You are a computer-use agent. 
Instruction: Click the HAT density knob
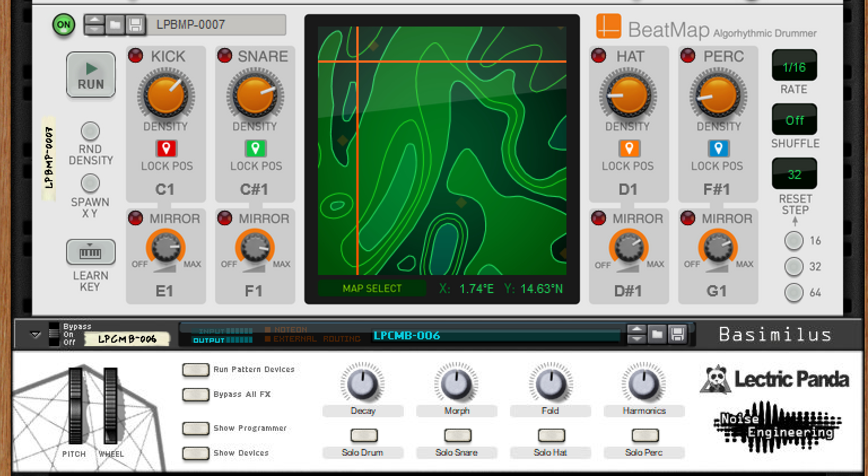[x=628, y=95]
